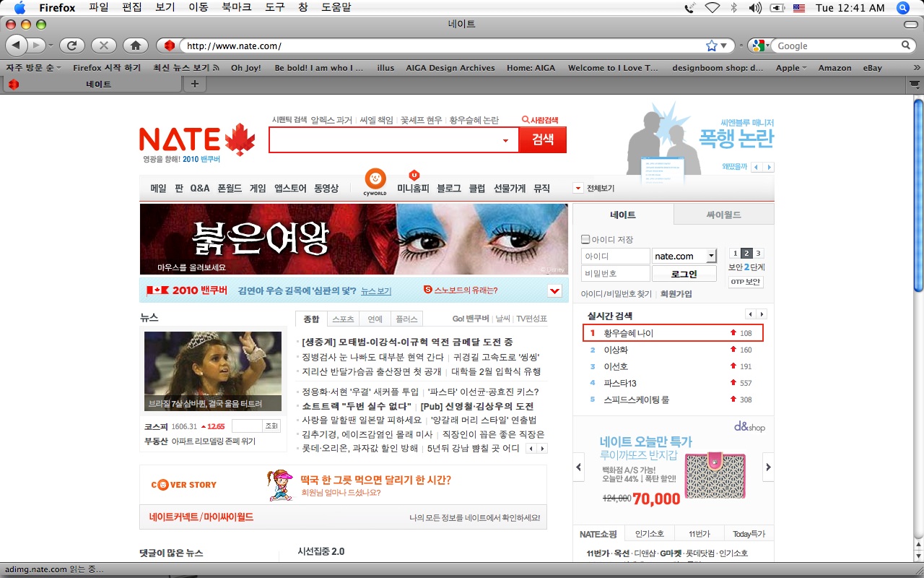Click the stock code input field
The height and width of the screenshot is (578, 924).
(x=247, y=426)
